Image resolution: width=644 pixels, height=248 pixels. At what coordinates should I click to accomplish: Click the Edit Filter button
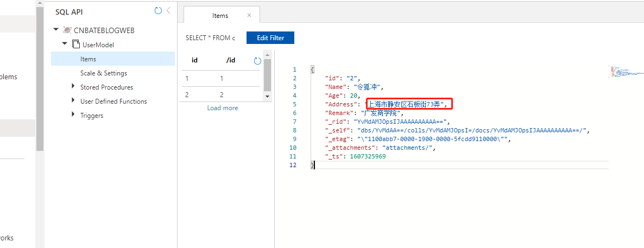point(270,38)
